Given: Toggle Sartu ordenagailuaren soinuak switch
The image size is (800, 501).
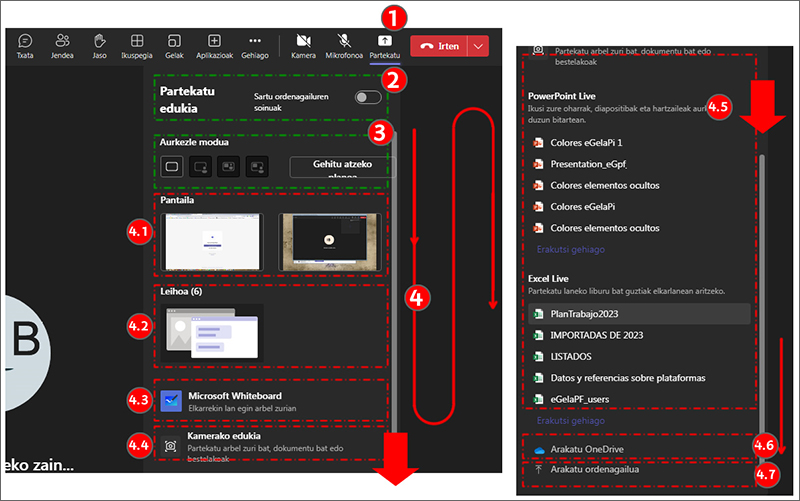Looking at the screenshot, I should 368,97.
